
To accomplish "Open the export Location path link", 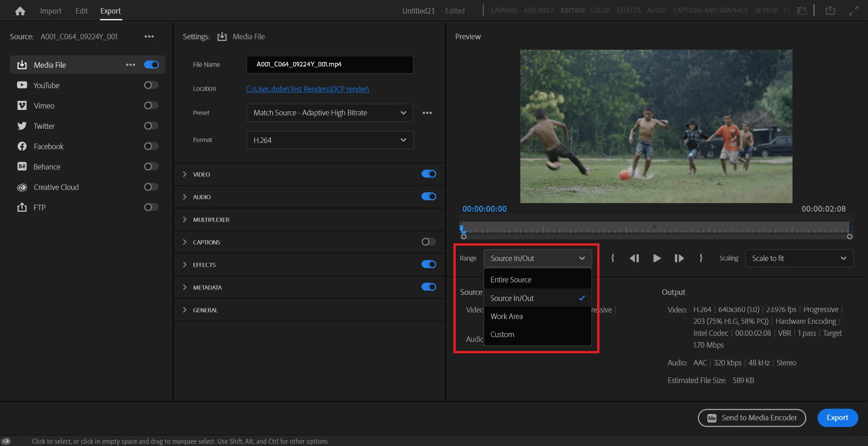I will click(x=307, y=89).
